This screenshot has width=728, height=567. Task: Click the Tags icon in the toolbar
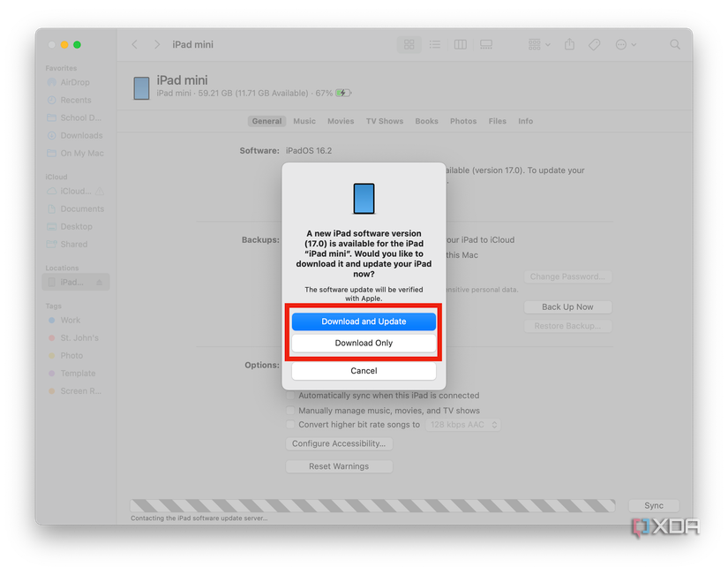(x=593, y=44)
